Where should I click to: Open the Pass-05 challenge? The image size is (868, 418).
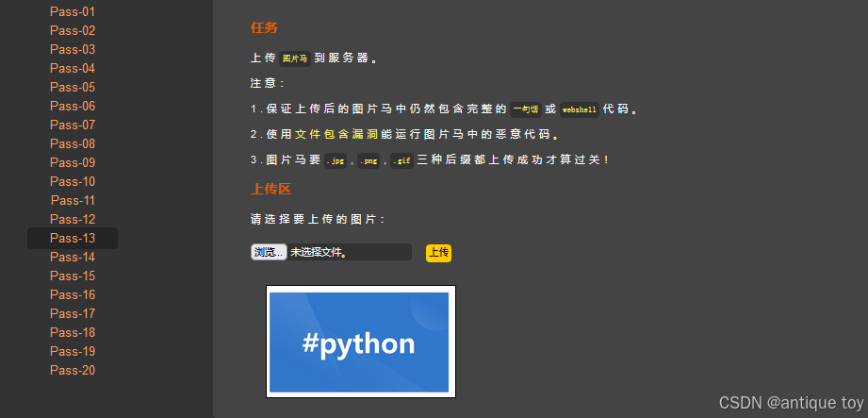point(73,87)
